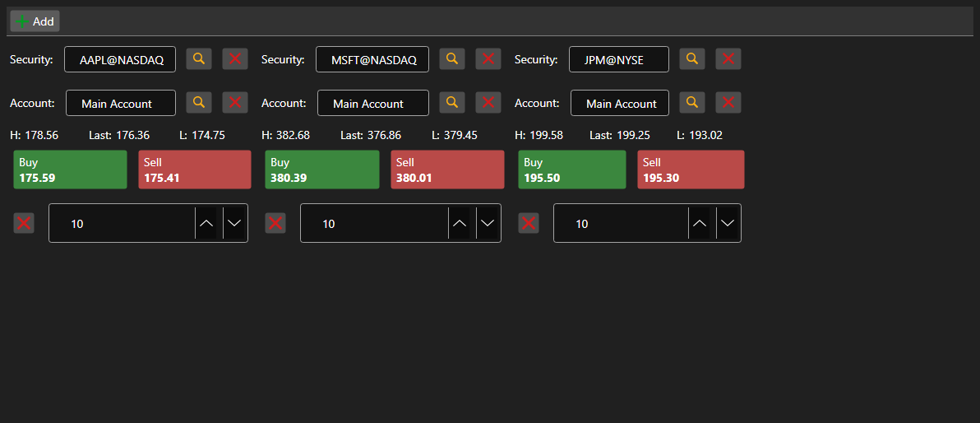Buy AAPL at 175.59
Image resolution: width=980 pixels, height=423 pixels.
click(70, 170)
